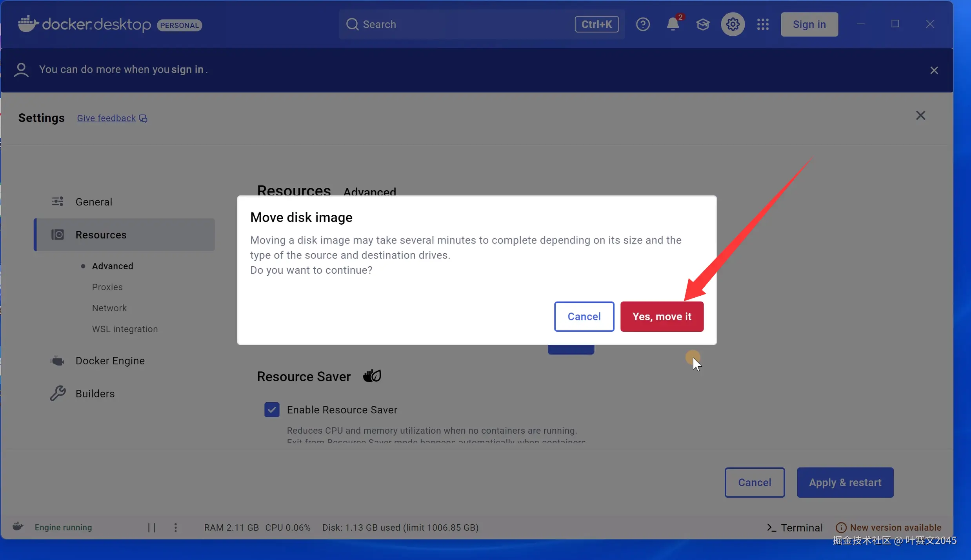This screenshot has width=971, height=560.
Task: Open the Builders settings section
Action: [x=95, y=393]
